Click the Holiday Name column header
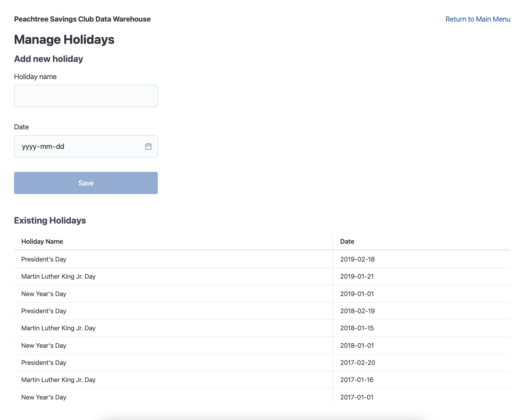Image resolution: width=531 pixels, height=420 pixels. click(42, 241)
